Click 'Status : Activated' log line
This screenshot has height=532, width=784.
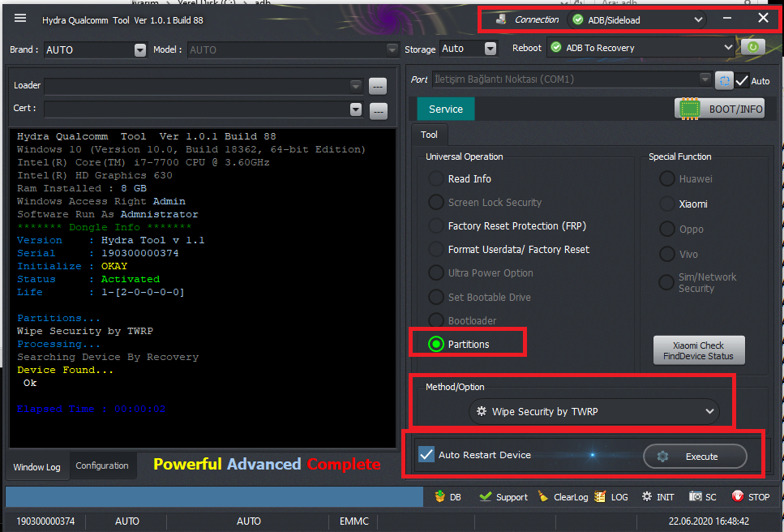(88, 279)
